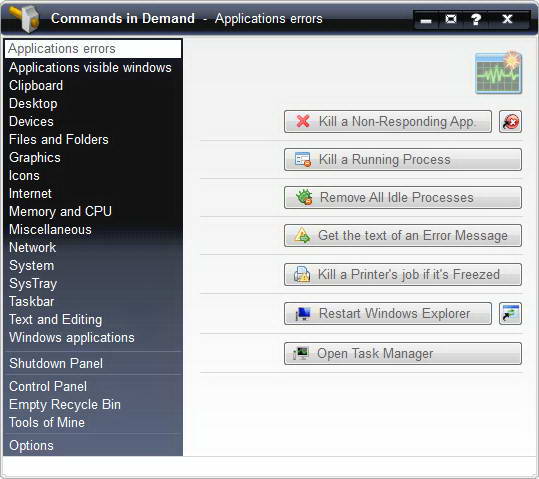
Task: Open Tools of Mine
Action: click(x=93, y=423)
